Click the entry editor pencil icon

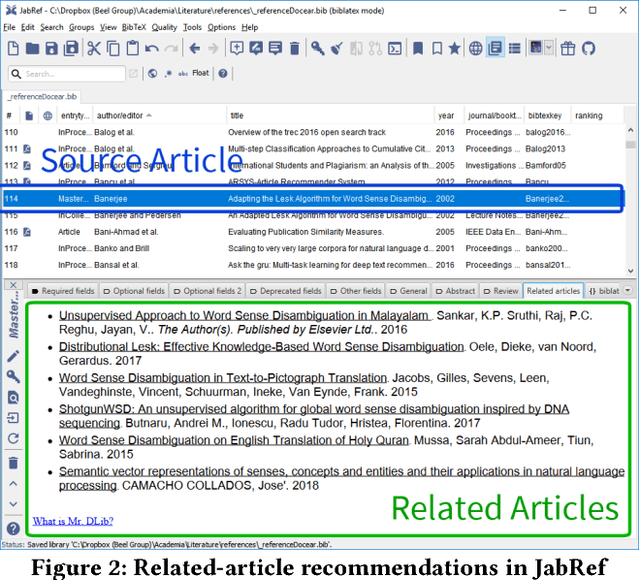(x=13, y=356)
